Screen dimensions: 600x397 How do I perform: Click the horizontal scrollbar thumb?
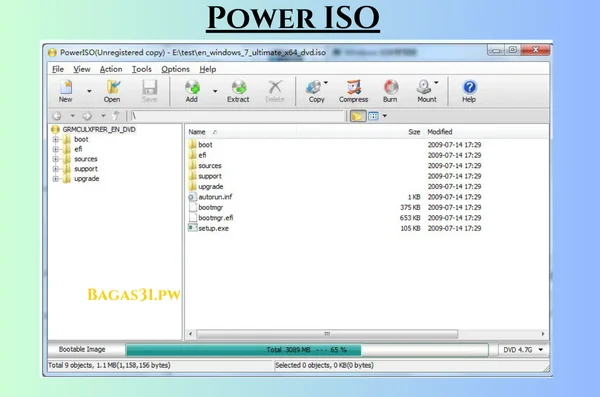[x=327, y=334]
